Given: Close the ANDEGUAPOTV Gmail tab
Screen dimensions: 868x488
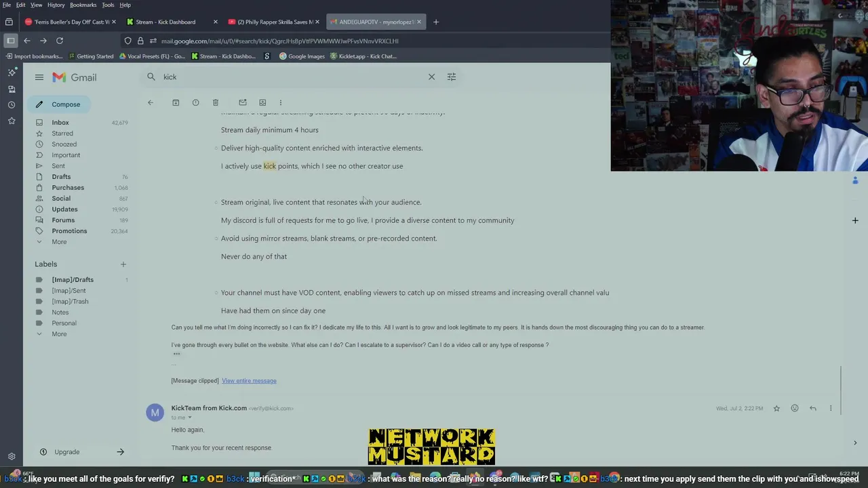Looking at the screenshot, I should click(419, 22).
